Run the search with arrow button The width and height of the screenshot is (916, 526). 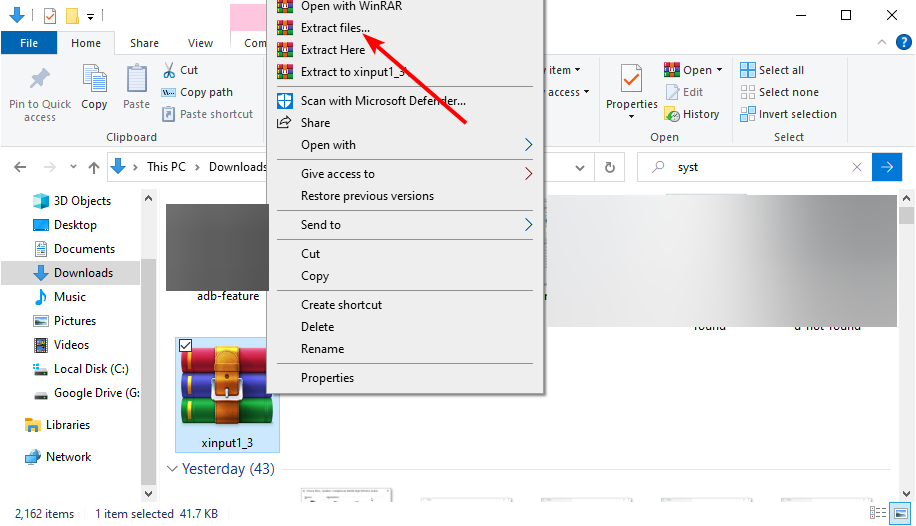(x=887, y=167)
